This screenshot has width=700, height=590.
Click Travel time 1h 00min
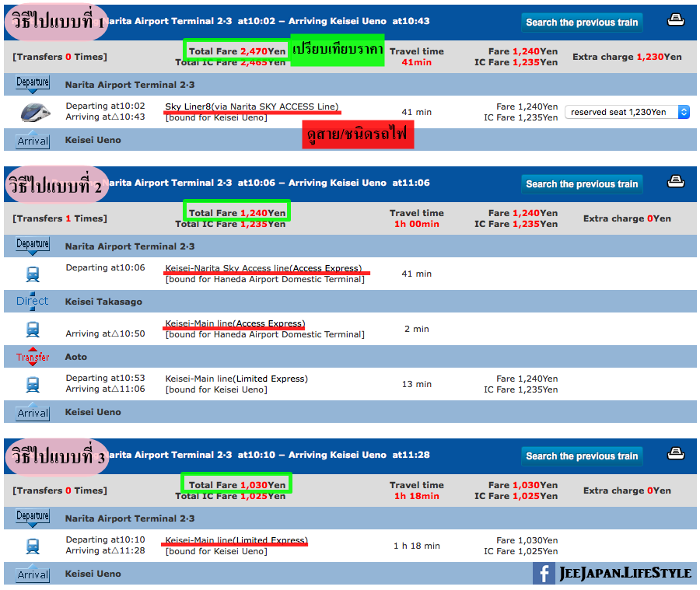[417, 218]
